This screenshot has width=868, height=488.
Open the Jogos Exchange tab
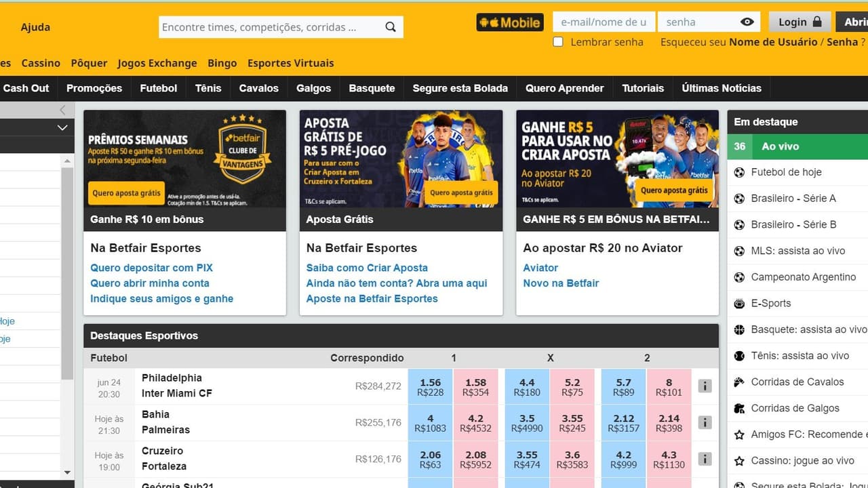pyautogui.click(x=157, y=63)
